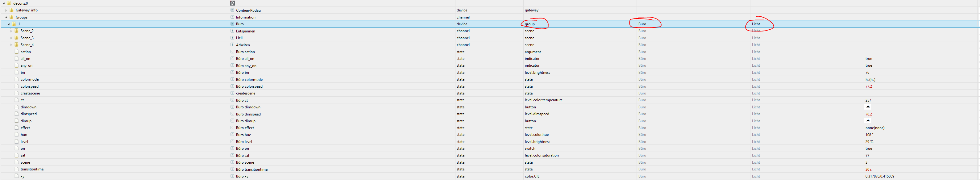
Task: Click the Gateway_info folder icon
Action: point(11,10)
